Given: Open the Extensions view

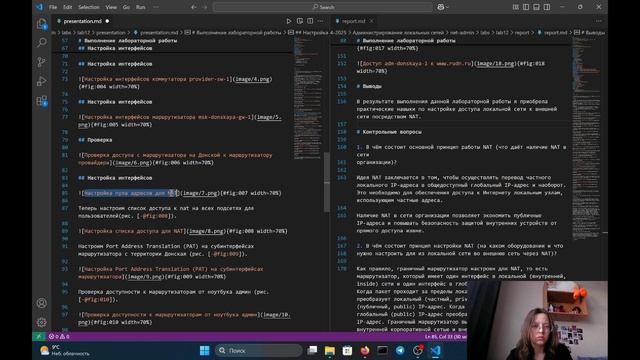Looking at the screenshot, I should [x=42, y=100].
